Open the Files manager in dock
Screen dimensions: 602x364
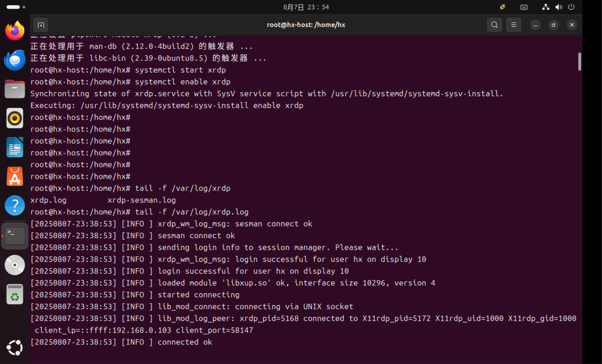click(x=15, y=89)
